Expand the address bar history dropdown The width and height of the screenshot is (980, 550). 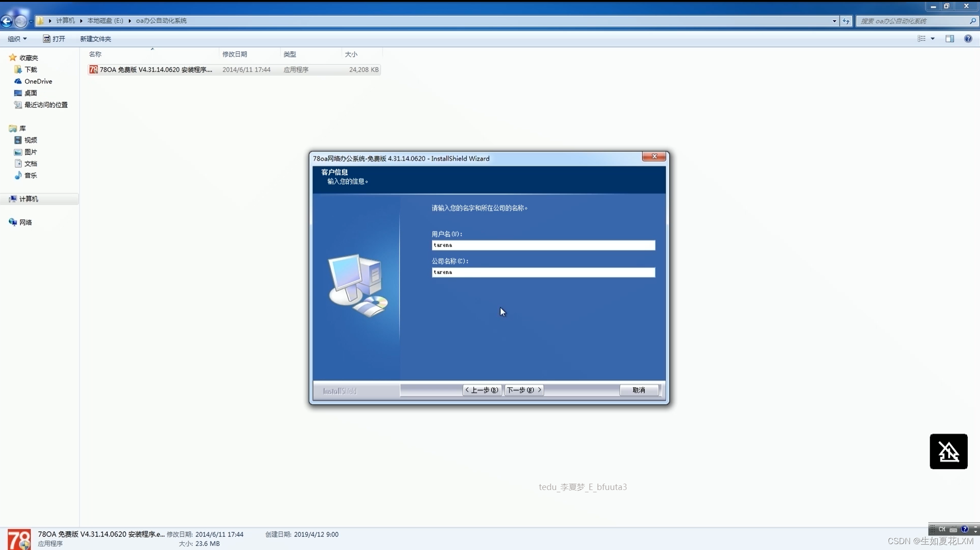[x=834, y=21]
